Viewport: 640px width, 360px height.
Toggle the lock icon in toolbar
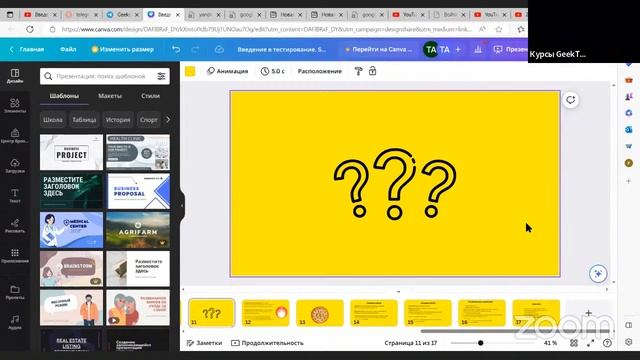click(372, 71)
